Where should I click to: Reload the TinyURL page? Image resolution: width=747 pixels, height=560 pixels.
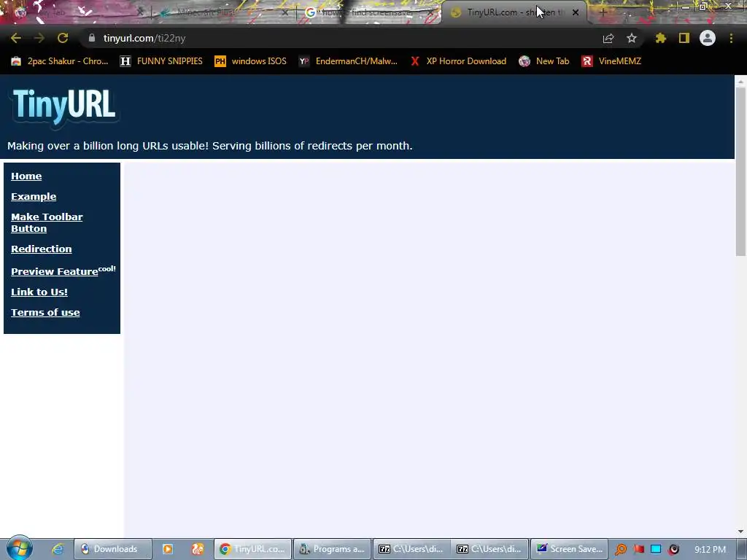(x=63, y=38)
